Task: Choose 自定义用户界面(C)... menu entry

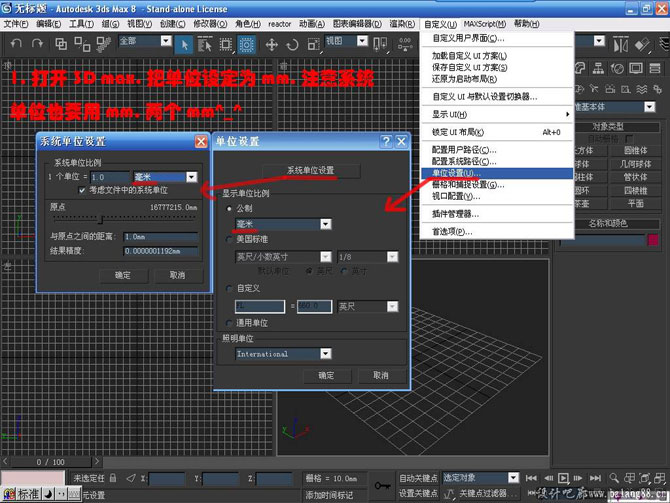Action: (497, 38)
